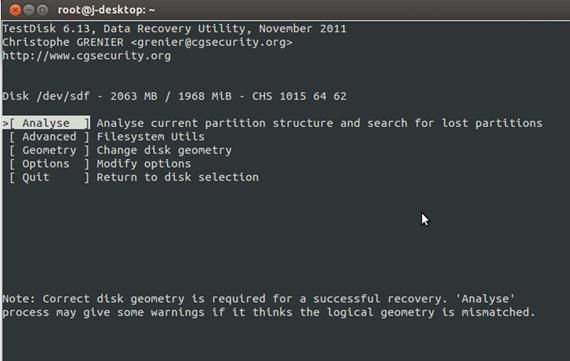The image size is (570, 361).
Task: Click the http://www.cgsecurity.org URL
Action: tap(87, 56)
